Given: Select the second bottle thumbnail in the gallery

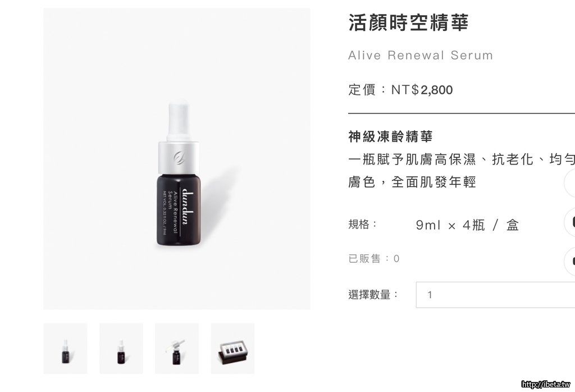Looking at the screenshot, I should coord(121,348).
